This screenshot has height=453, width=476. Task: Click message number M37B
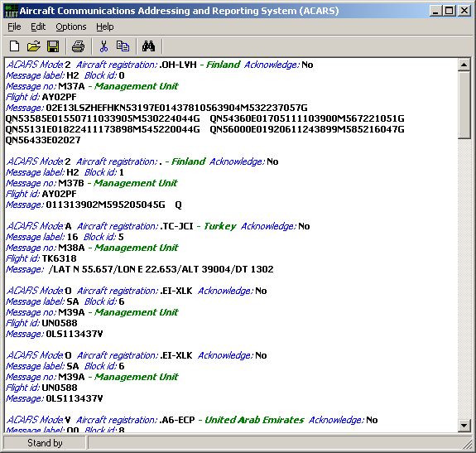pos(71,183)
